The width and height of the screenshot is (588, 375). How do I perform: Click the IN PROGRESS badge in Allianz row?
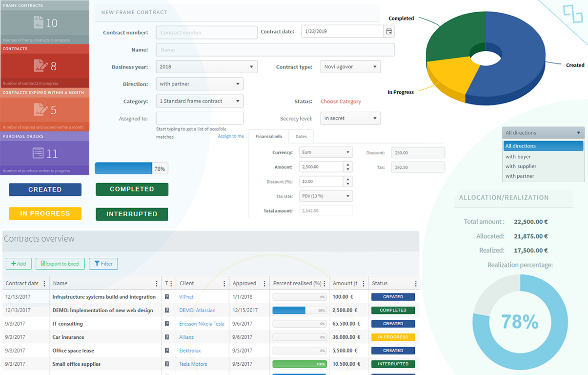pos(393,337)
